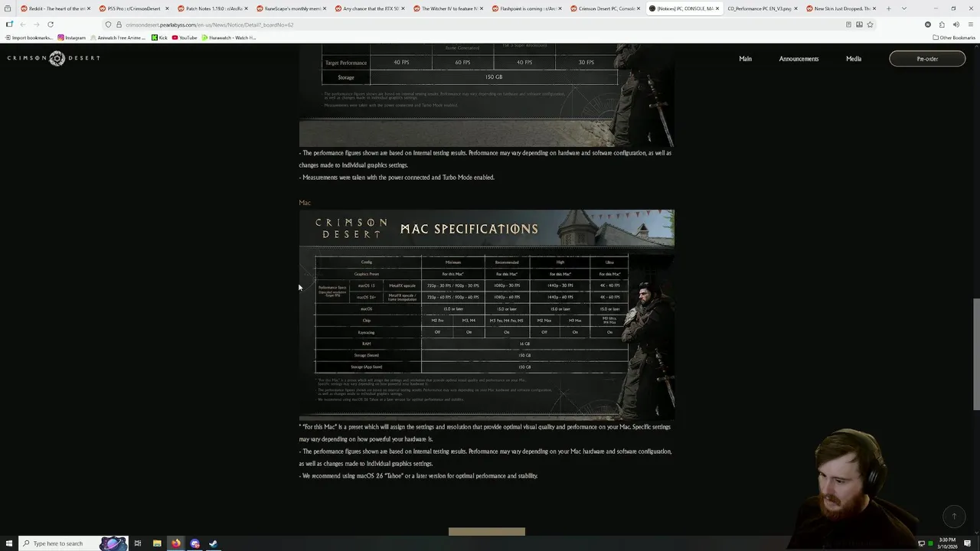
Task: Close the Reddit - The heart of the internet tab
Action: (x=88, y=8)
